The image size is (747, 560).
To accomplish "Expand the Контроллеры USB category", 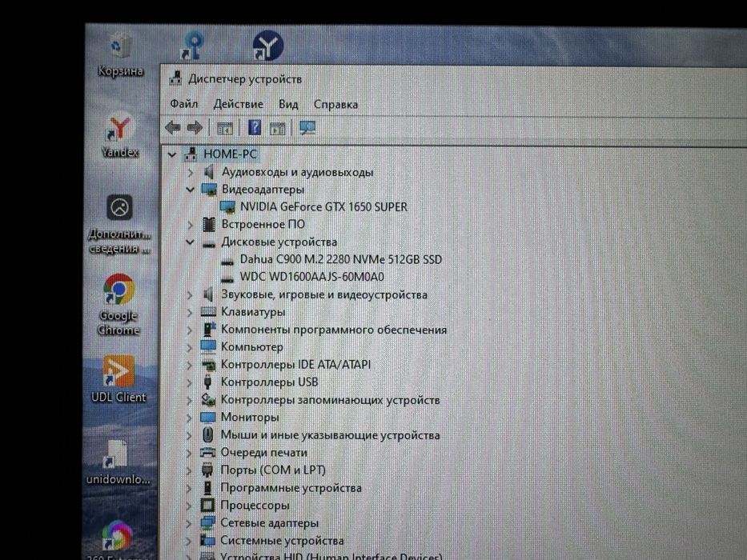I will tap(190, 383).
